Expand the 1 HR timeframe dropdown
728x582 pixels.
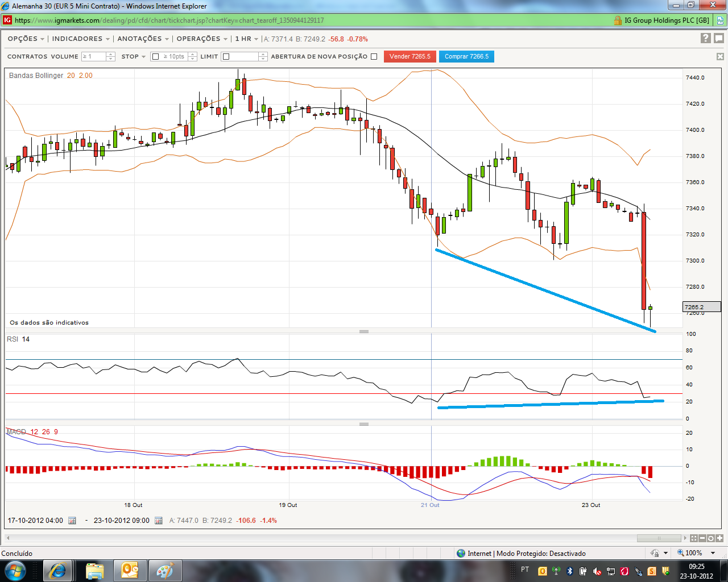[x=247, y=39]
